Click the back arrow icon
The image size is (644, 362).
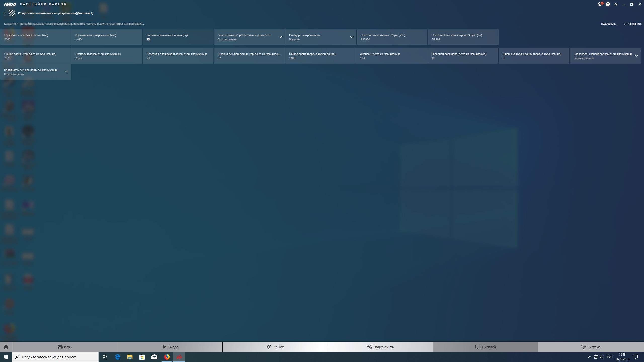tap(4, 13)
